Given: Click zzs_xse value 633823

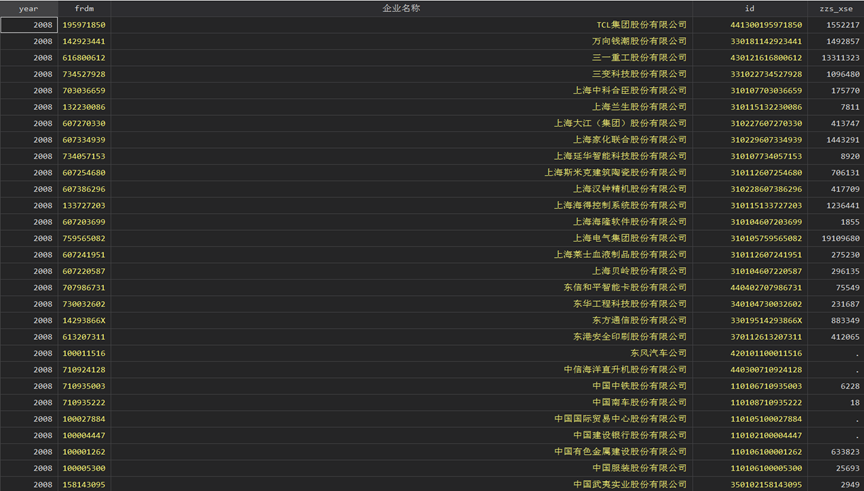Looking at the screenshot, I should (845, 452).
